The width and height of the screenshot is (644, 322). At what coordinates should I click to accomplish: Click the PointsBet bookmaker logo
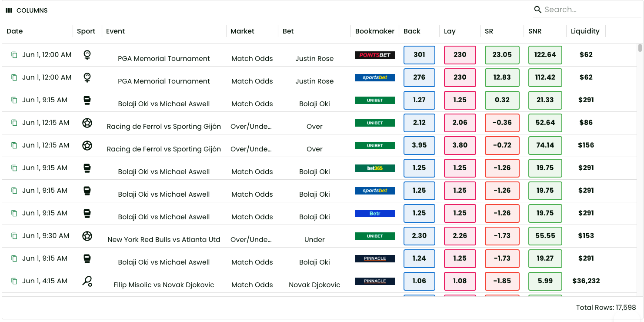point(375,55)
